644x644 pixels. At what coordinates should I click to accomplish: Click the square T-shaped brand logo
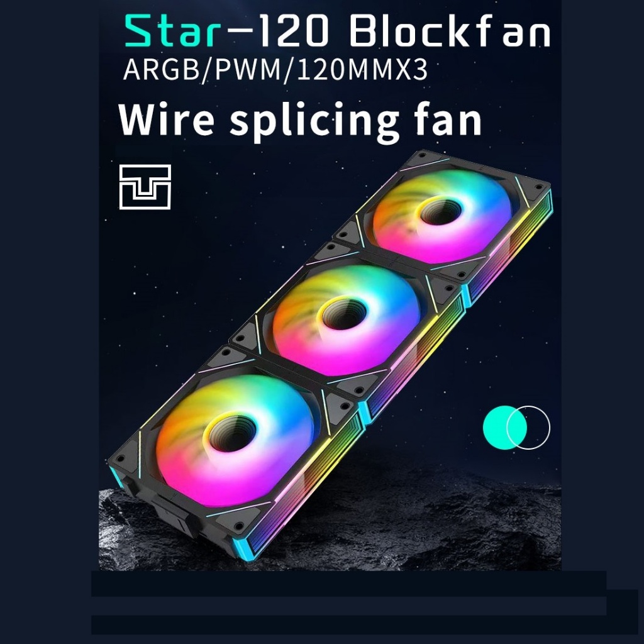(x=145, y=187)
